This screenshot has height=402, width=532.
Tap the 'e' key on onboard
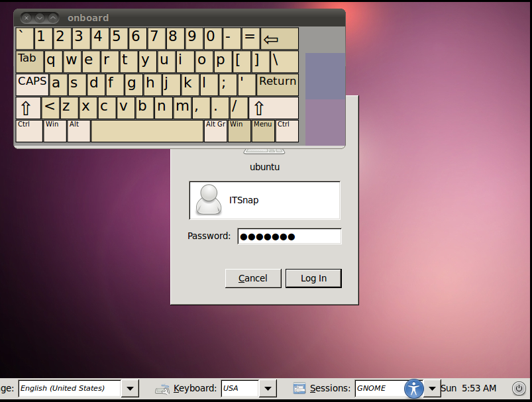[91, 62]
